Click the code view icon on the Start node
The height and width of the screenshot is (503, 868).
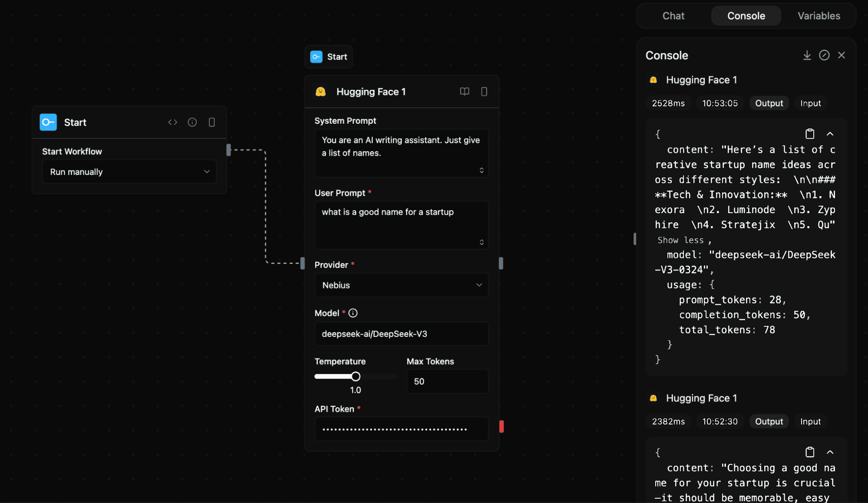tap(172, 122)
